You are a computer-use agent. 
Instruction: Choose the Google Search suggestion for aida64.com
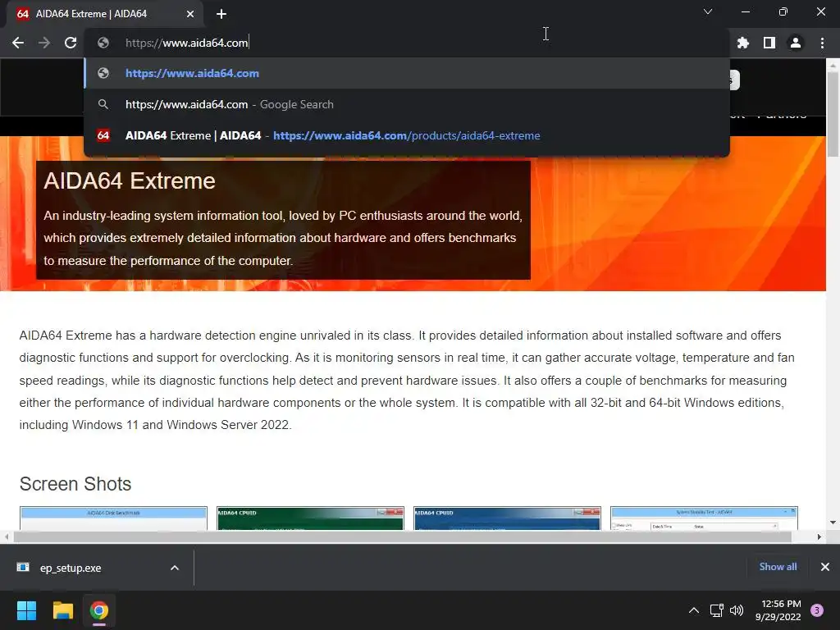click(x=407, y=104)
